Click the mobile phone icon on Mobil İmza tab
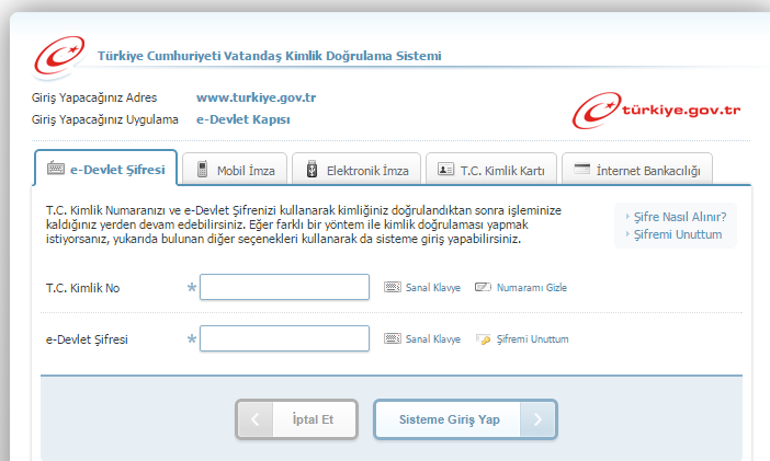This screenshot has width=770, height=461. [203, 170]
